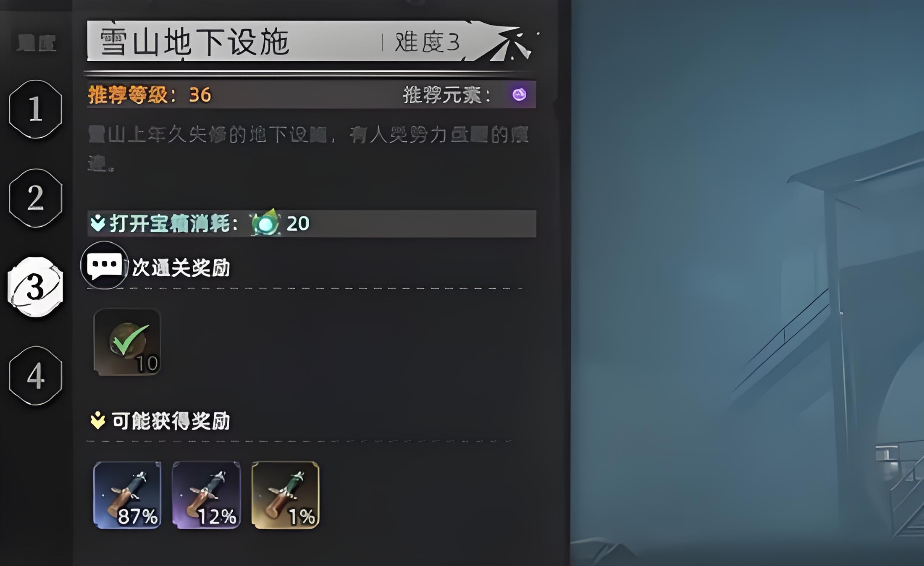Inspect purple dagger reward 12%
Screen dimensions: 924x566
[x=206, y=495]
